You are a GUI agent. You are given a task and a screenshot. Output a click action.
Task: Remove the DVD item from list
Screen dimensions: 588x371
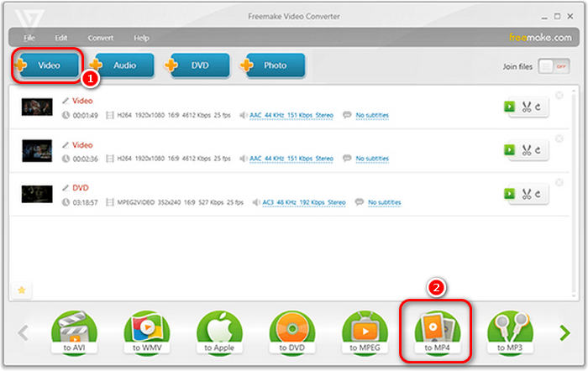pos(559,182)
